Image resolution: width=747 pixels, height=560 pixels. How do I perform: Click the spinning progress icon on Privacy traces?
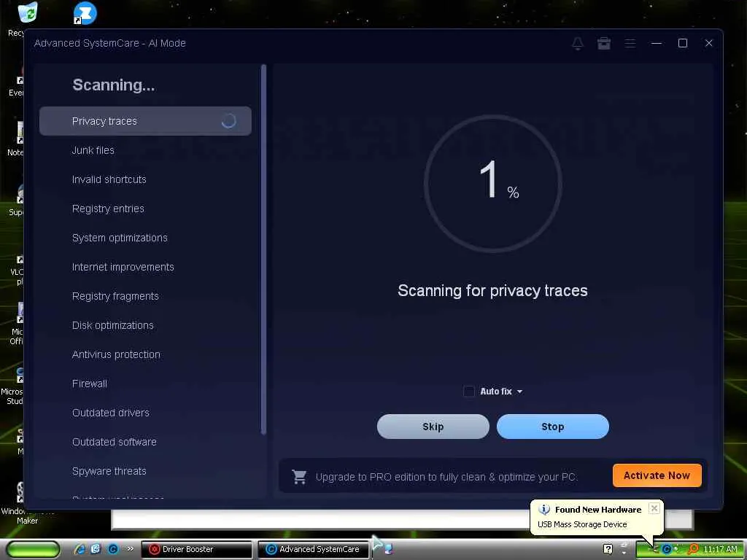(228, 121)
